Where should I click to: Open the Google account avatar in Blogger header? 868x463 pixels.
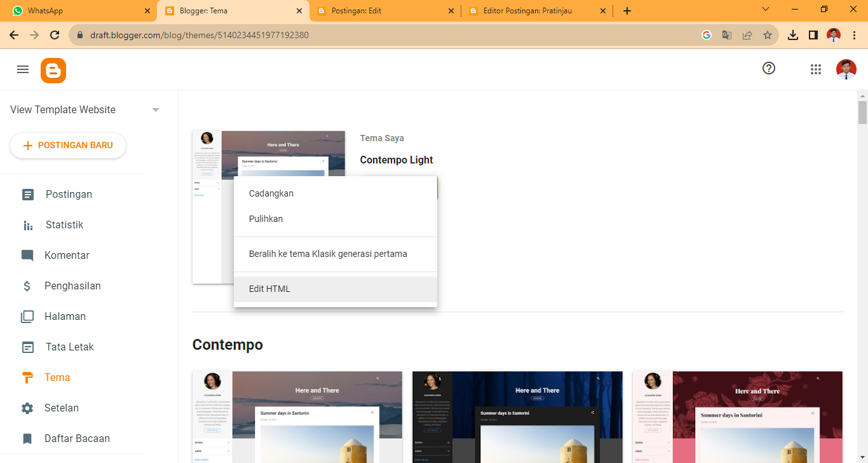(x=846, y=69)
